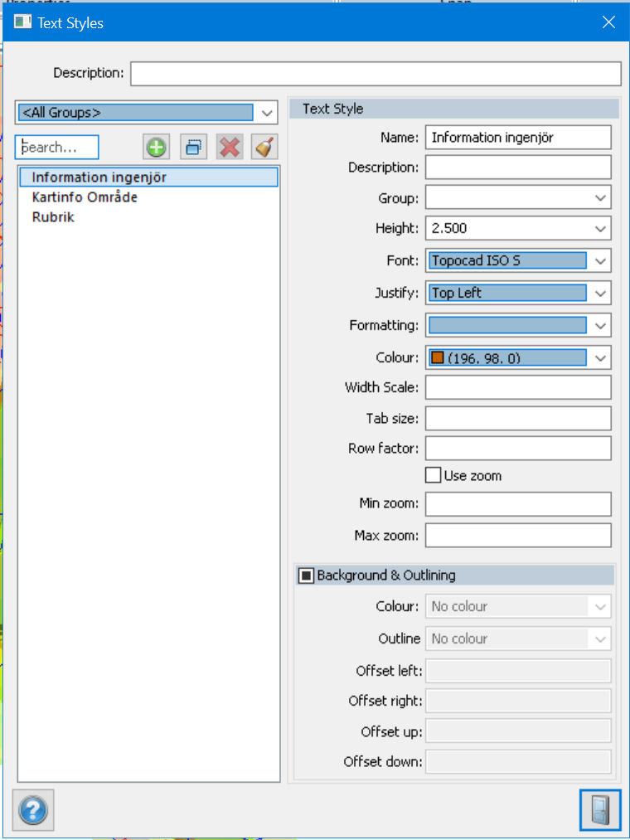This screenshot has width=630, height=840.
Task: Open the All Groups dropdown
Action: coord(266,113)
